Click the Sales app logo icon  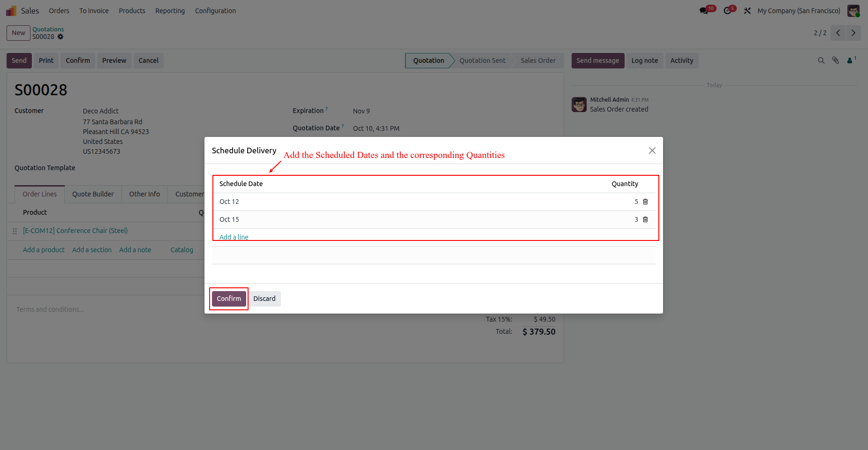pyautogui.click(x=11, y=10)
